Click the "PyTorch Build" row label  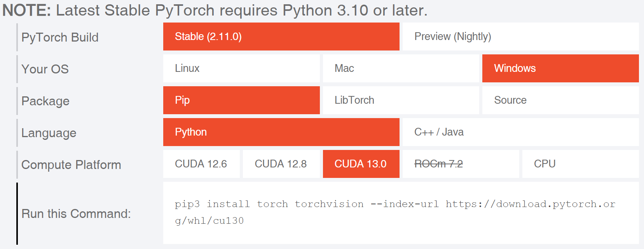pos(60,37)
